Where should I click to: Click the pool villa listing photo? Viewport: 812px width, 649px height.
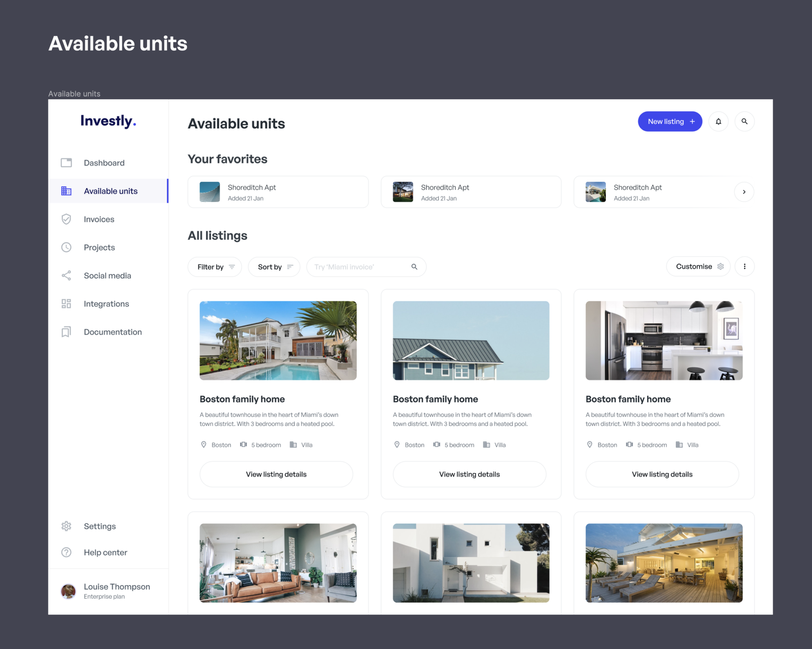278,340
